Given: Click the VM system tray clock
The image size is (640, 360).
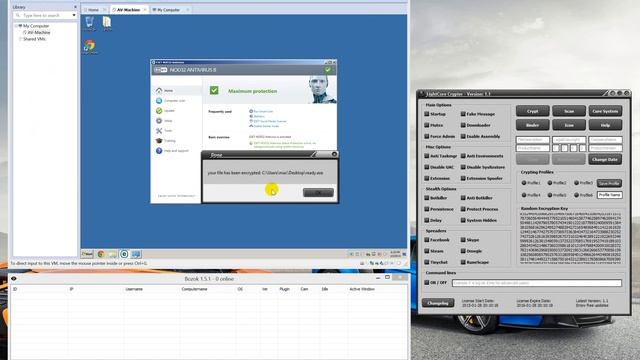Looking at the screenshot, I should 395,254.
